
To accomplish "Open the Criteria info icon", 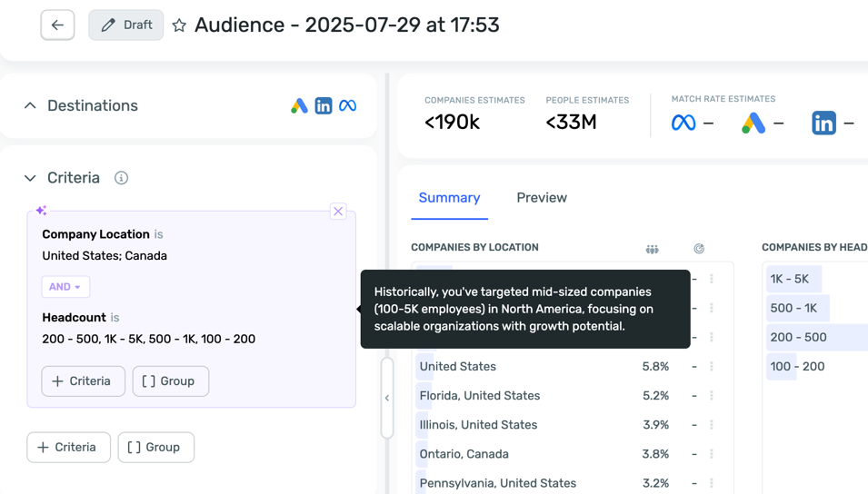I will pos(121,178).
